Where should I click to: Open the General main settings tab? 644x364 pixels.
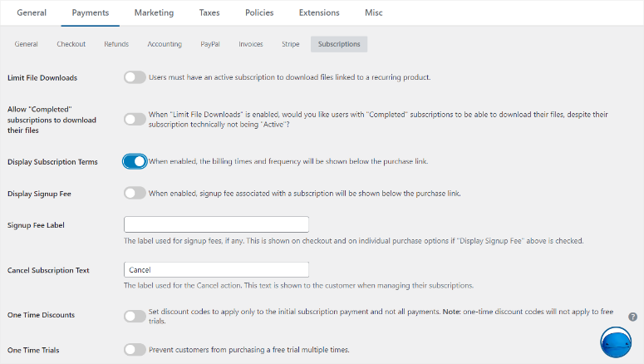click(x=32, y=13)
